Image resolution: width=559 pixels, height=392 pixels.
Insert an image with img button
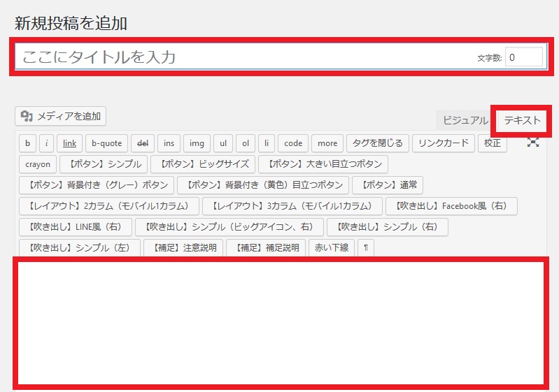197,143
